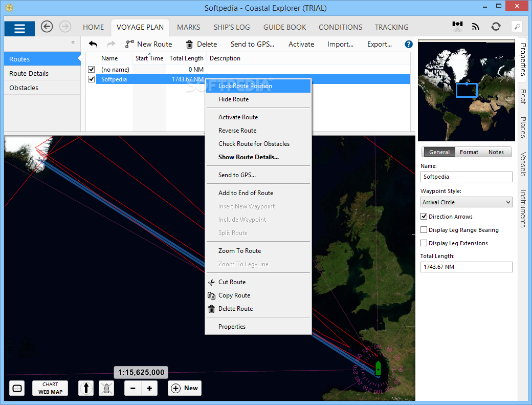Viewport: 532px width, 405px height.
Task: Switch to Format properties tab
Action: (469, 152)
